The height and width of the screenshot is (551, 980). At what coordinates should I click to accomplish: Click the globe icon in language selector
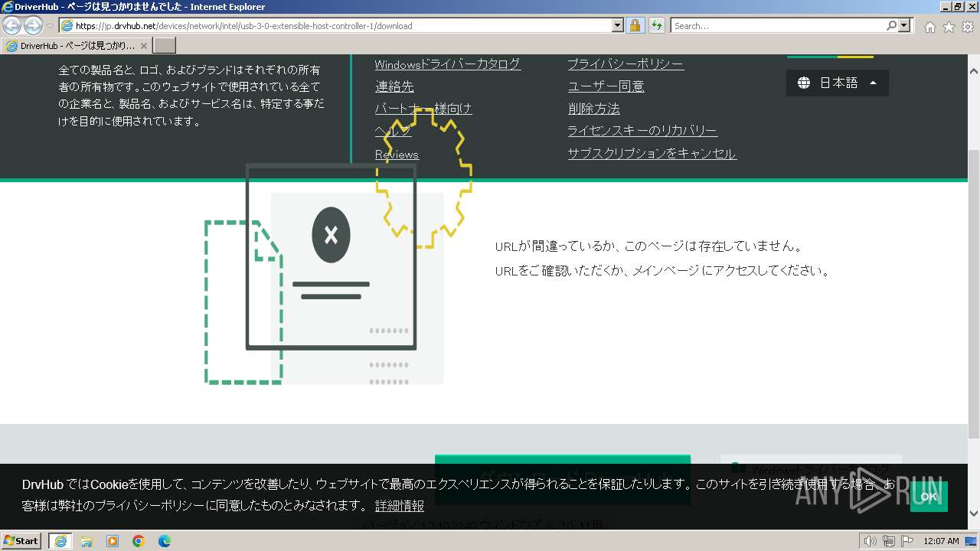click(804, 83)
